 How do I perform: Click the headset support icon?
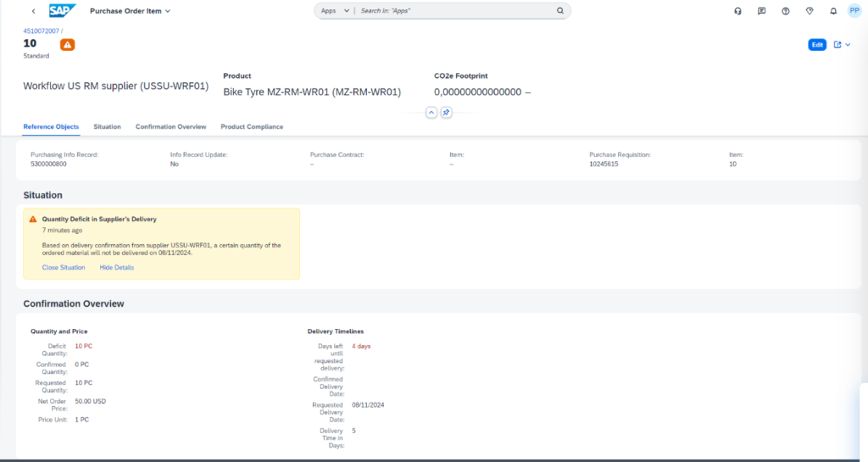(x=737, y=11)
